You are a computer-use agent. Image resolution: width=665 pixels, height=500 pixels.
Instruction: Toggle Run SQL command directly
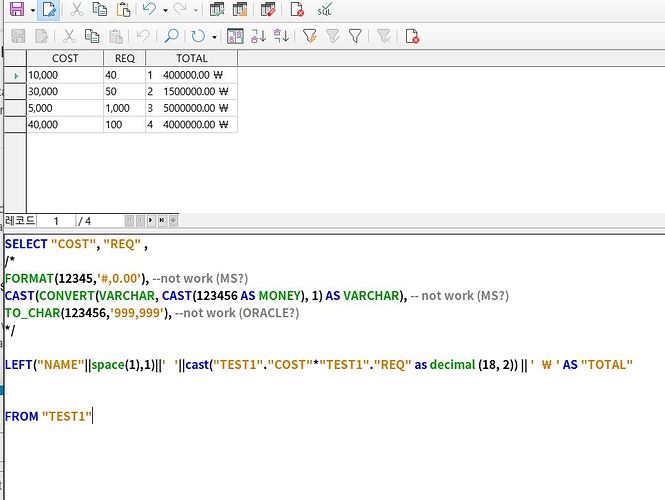[x=325, y=9]
